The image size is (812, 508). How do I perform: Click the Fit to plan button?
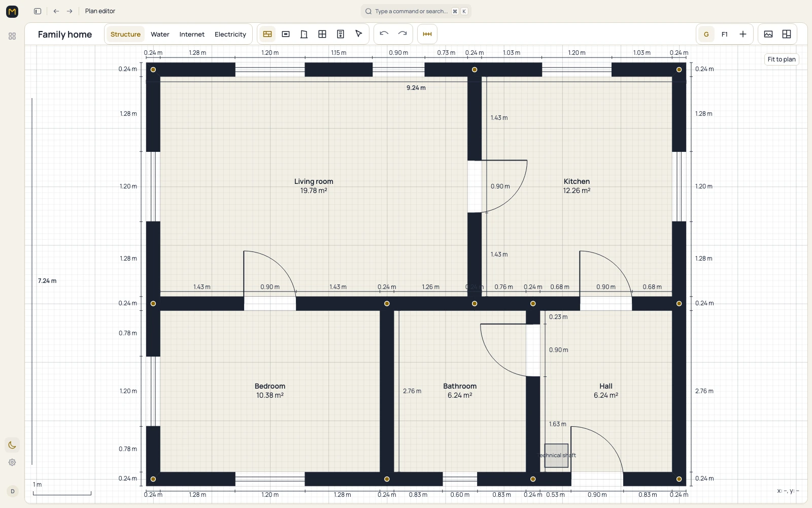tap(782, 59)
